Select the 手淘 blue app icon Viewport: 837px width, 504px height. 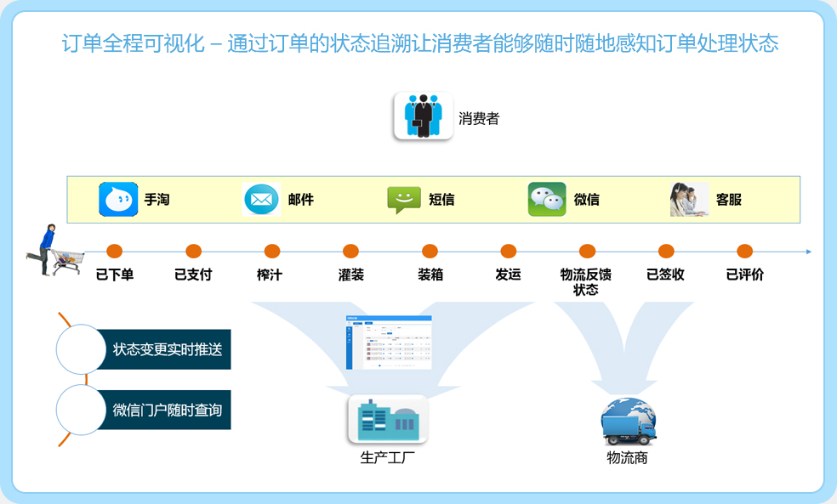118,200
